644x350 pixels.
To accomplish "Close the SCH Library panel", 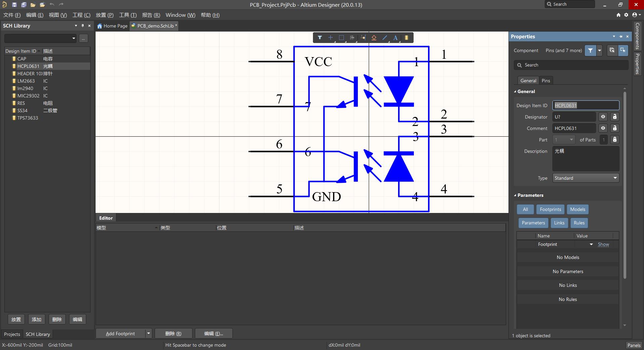I will tap(89, 26).
